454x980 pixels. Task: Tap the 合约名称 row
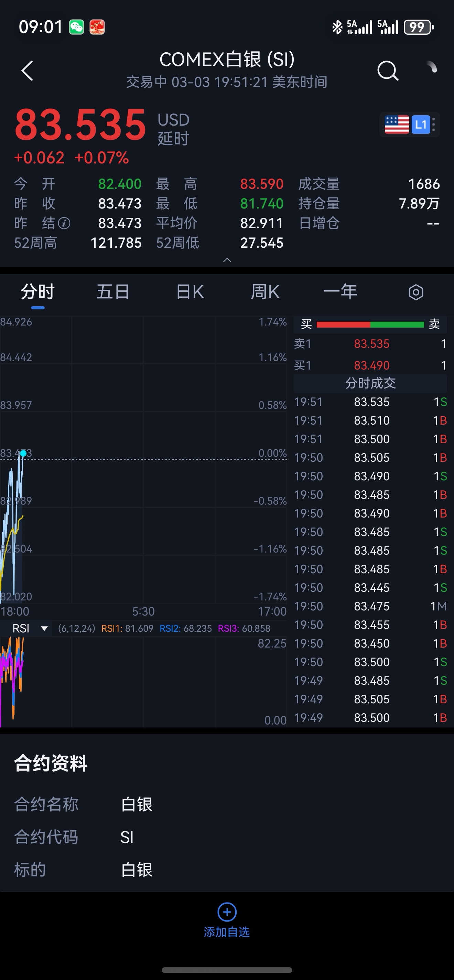pos(227,805)
